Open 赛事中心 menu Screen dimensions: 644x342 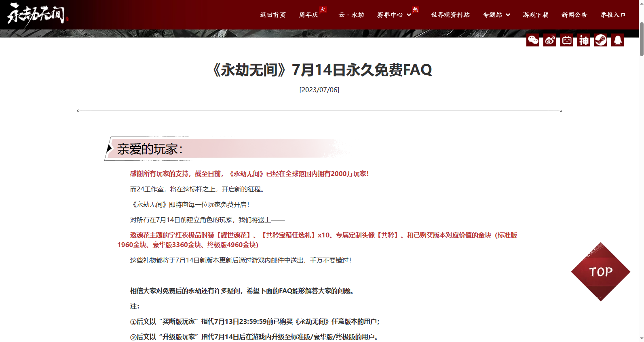tap(390, 15)
